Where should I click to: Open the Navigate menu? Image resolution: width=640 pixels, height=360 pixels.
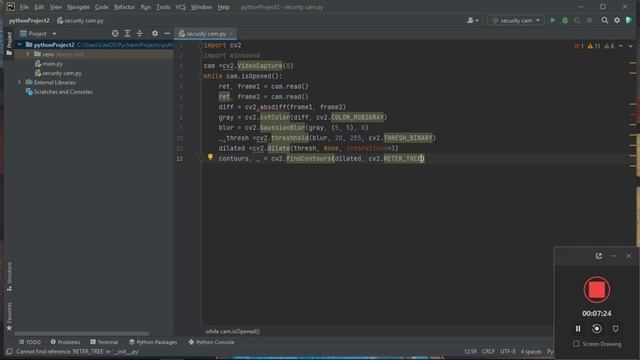click(78, 7)
